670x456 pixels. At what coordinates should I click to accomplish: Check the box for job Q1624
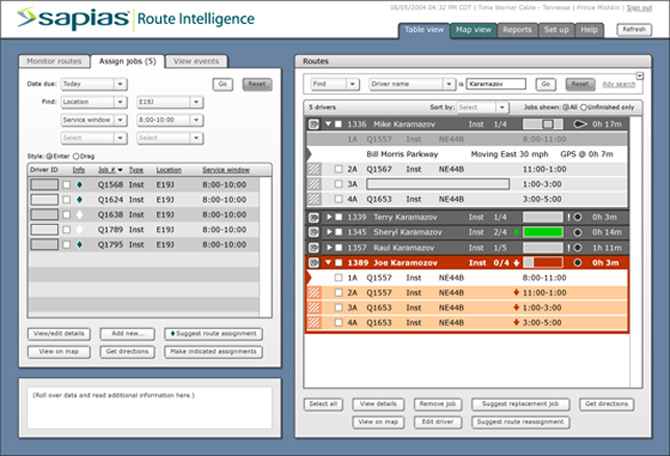coord(66,200)
